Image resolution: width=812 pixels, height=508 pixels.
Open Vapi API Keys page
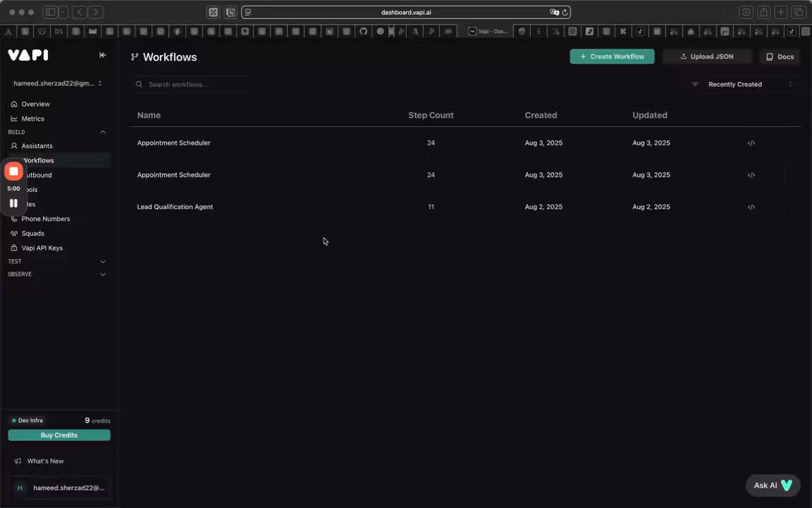42,248
